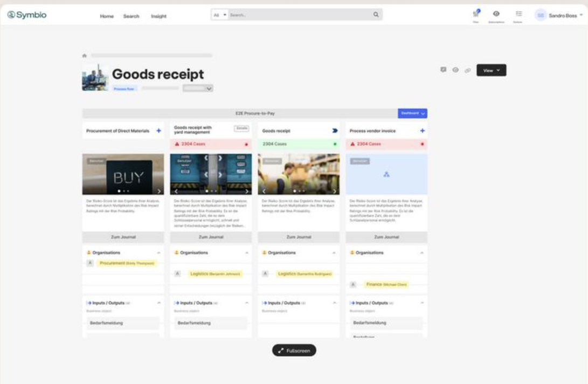Click plus icon on Procurement of Direct Materials
The width and height of the screenshot is (588, 384).
158,131
